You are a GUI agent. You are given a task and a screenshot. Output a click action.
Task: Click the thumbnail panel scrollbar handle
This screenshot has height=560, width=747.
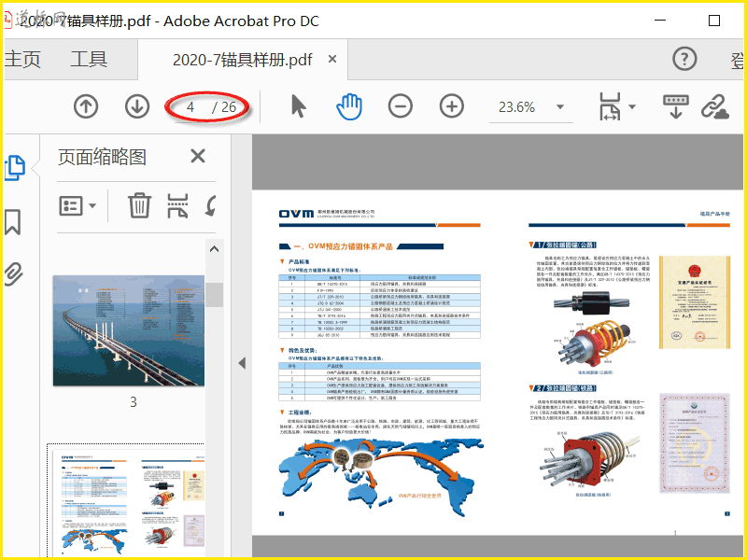(215, 295)
